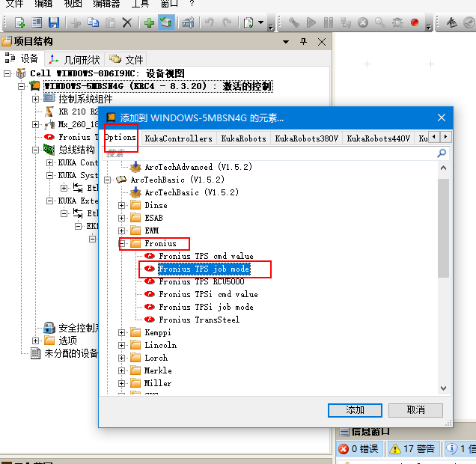Open the 几何形状 tab
This screenshot has width=476, height=464.
click(75, 59)
